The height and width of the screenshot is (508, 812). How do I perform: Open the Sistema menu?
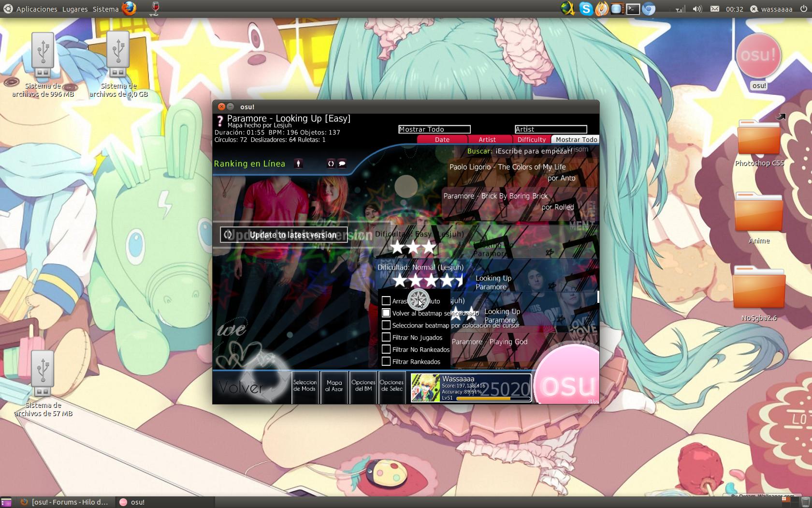pyautogui.click(x=105, y=9)
